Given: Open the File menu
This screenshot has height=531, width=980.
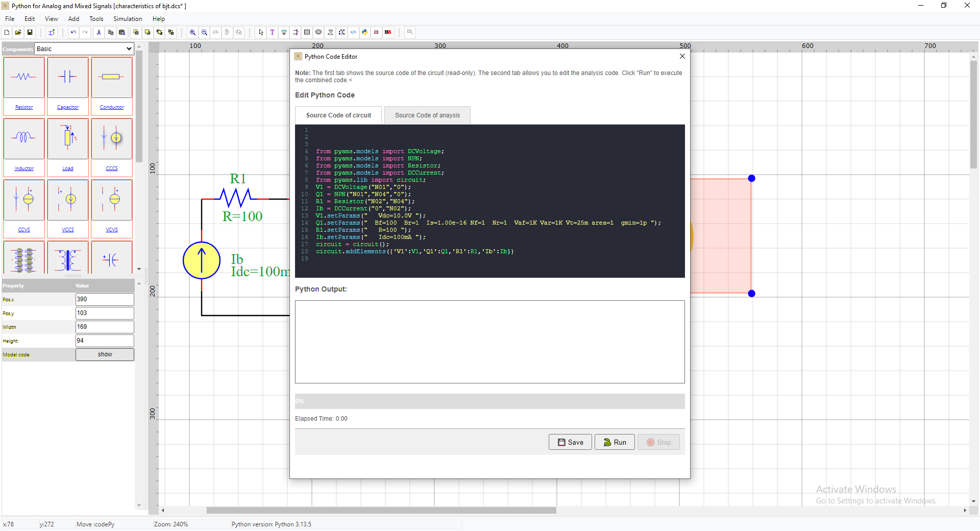Looking at the screenshot, I should [10, 19].
